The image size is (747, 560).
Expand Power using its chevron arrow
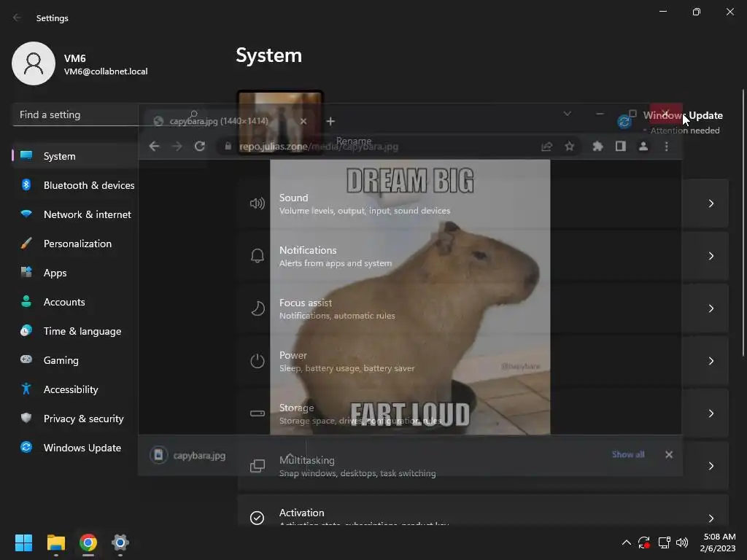point(711,361)
